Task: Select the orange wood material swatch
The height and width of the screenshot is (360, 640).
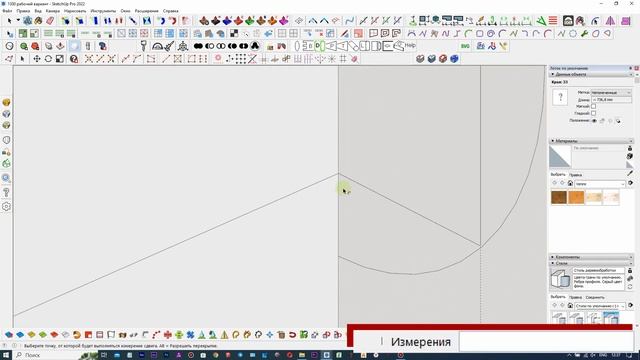Action: (576, 198)
